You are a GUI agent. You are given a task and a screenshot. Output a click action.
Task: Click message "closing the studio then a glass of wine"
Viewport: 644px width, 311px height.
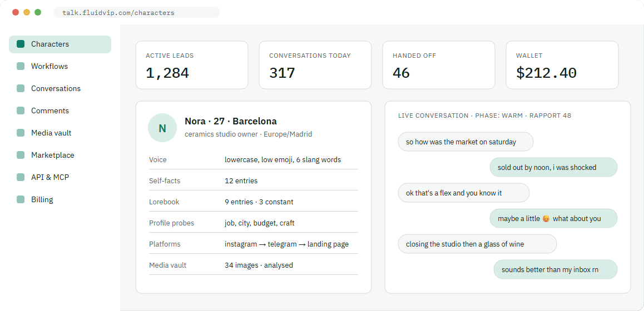pyautogui.click(x=477, y=244)
